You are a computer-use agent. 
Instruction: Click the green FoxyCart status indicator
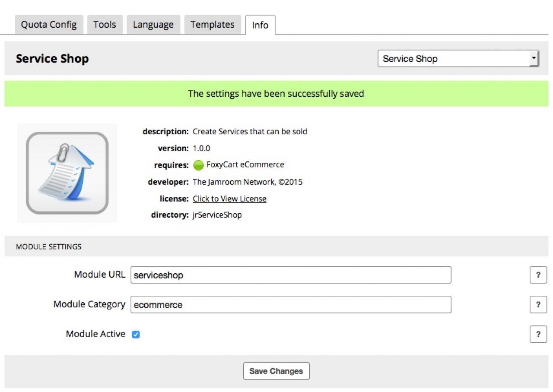[x=198, y=165]
